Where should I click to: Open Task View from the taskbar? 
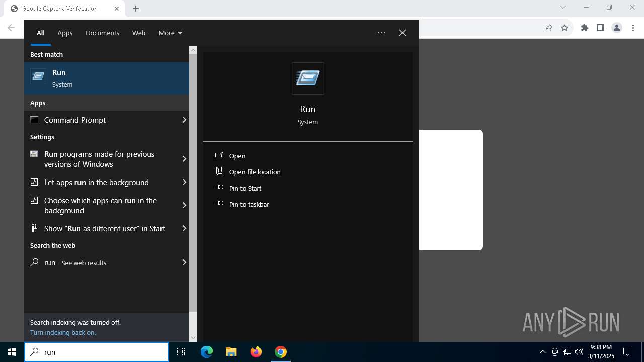181,352
